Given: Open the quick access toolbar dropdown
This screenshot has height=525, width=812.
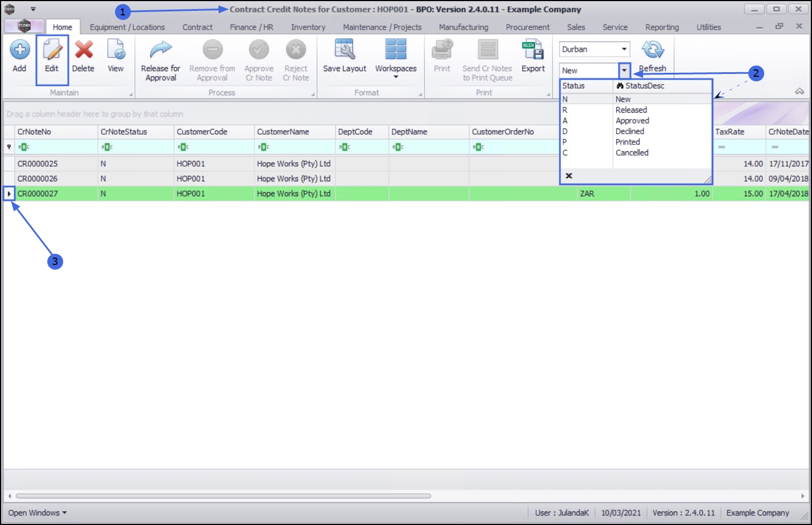Looking at the screenshot, I should (x=33, y=9).
